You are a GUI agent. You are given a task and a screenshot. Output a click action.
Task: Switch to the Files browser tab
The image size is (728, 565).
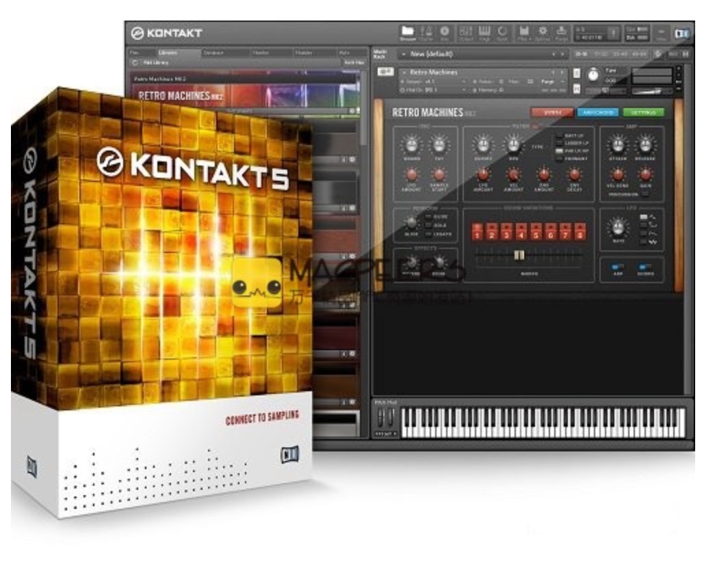point(141,53)
